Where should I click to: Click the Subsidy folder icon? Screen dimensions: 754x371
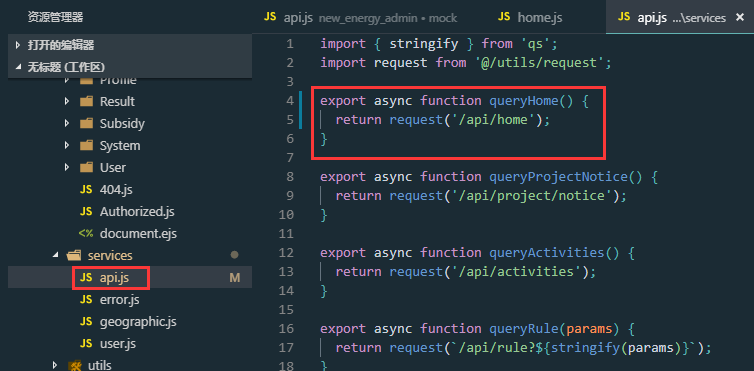tap(86, 124)
